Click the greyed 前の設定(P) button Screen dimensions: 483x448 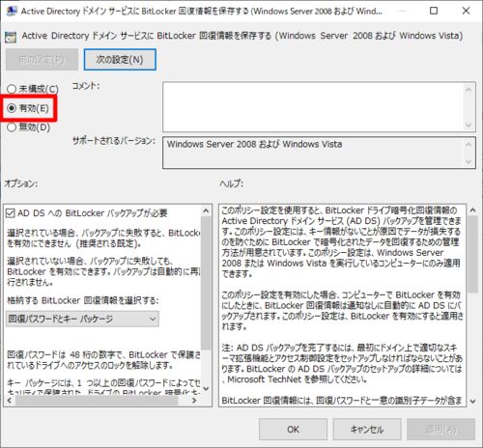[42, 60]
